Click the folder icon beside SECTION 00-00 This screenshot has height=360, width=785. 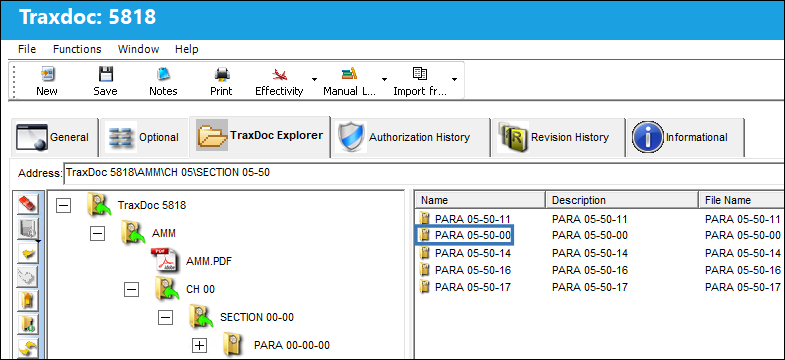point(201,316)
